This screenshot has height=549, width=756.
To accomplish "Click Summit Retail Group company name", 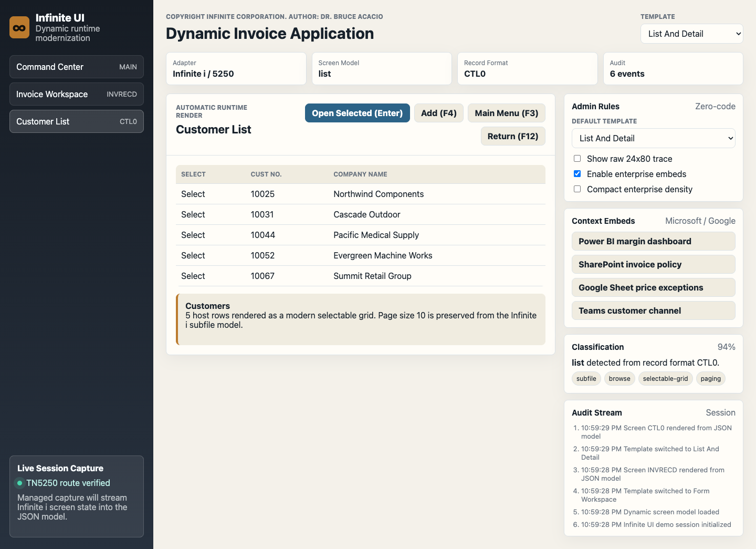I will [x=372, y=276].
